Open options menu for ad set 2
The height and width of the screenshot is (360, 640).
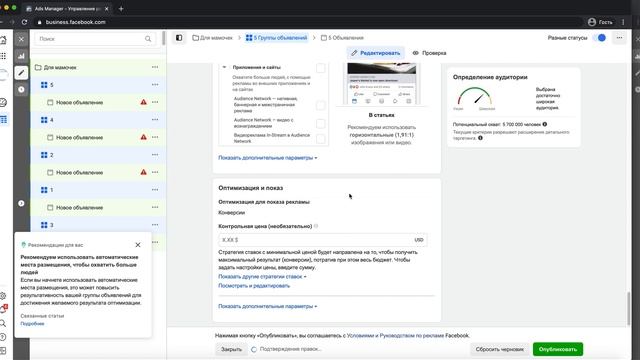[155, 155]
